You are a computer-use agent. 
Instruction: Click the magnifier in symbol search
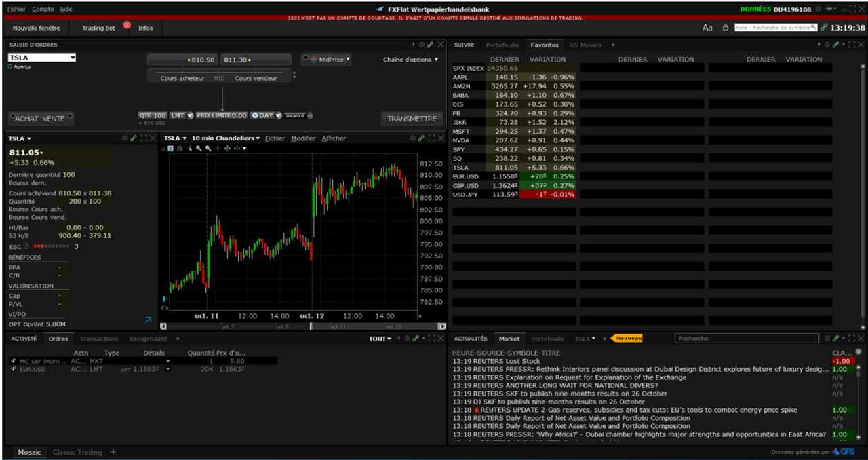pyautogui.click(x=814, y=28)
